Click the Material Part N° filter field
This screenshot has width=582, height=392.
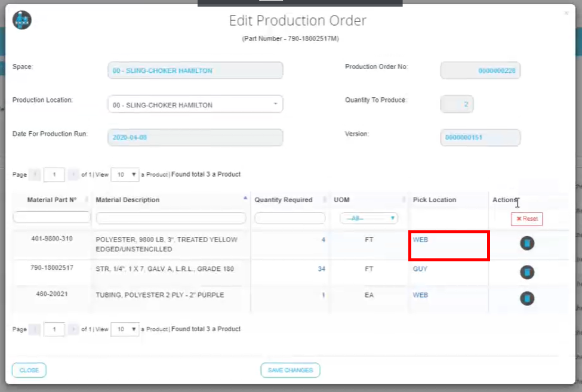click(x=51, y=218)
